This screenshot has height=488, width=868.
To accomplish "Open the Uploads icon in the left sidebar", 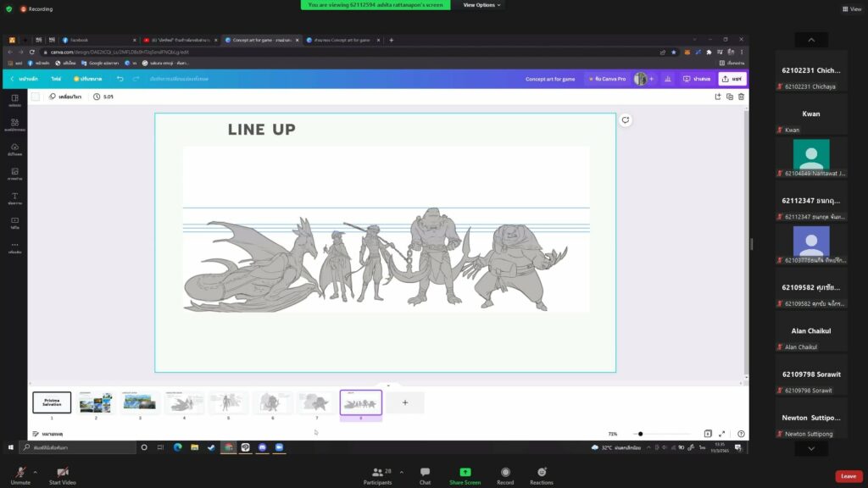I will click(x=13, y=148).
